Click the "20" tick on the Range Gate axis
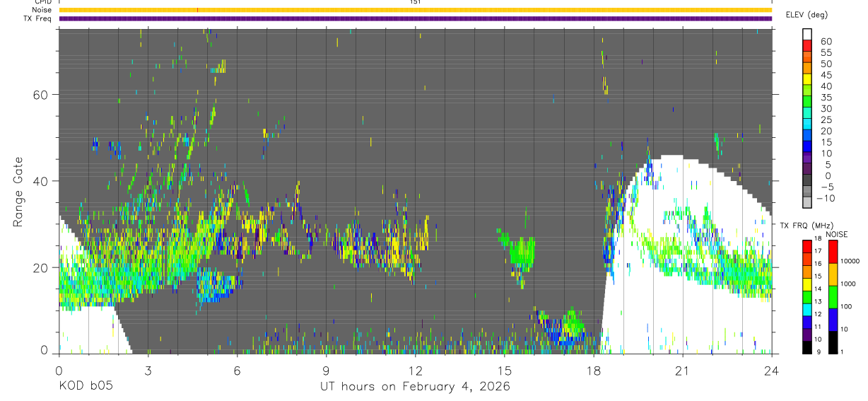The width and height of the screenshot is (868, 401). (x=40, y=267)
